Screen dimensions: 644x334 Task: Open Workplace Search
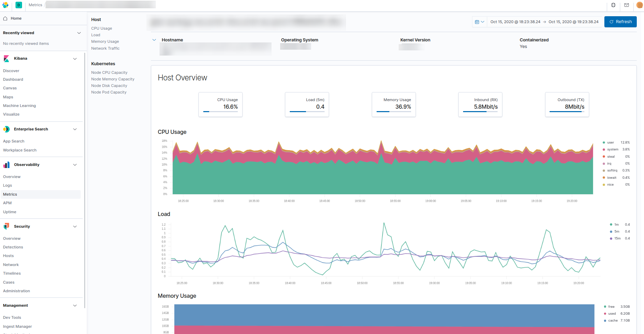20,150
